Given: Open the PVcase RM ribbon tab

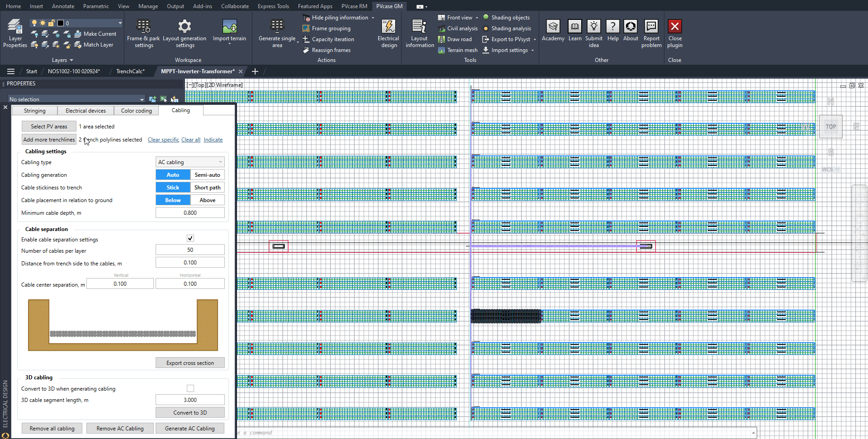Looking at the screenshot, I should (354, 6).
